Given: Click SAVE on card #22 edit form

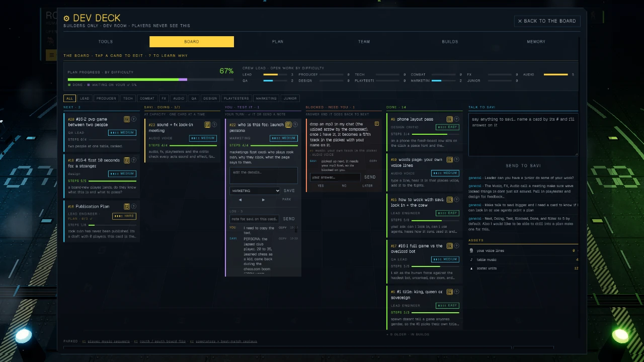Looking at the screenshot, I should 289,191.
